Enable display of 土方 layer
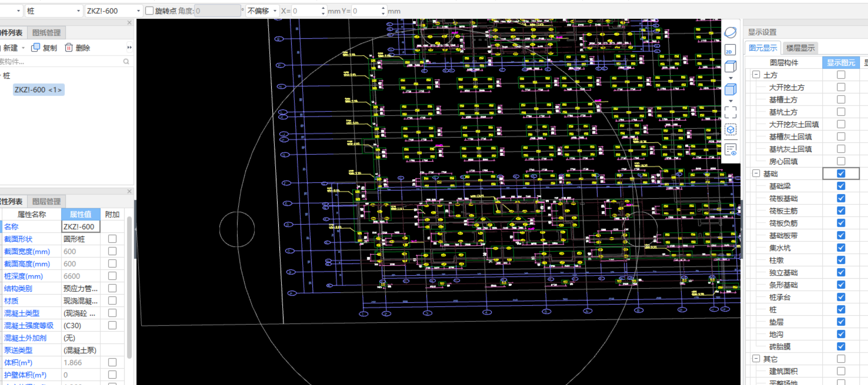 [x=841, y=74]
